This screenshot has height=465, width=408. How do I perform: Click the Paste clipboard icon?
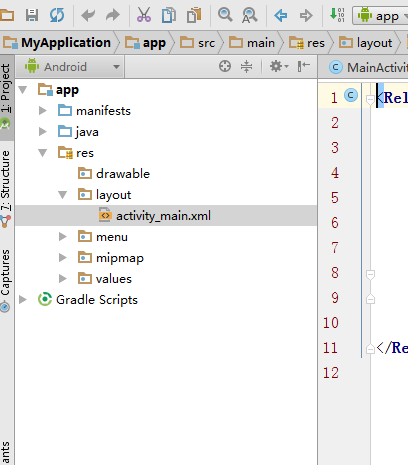[x=194, y=15]
